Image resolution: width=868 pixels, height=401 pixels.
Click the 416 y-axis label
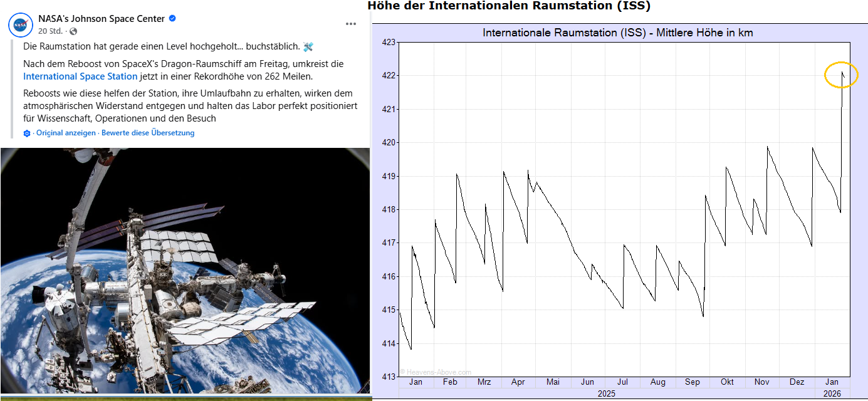(x=389, y=277)
